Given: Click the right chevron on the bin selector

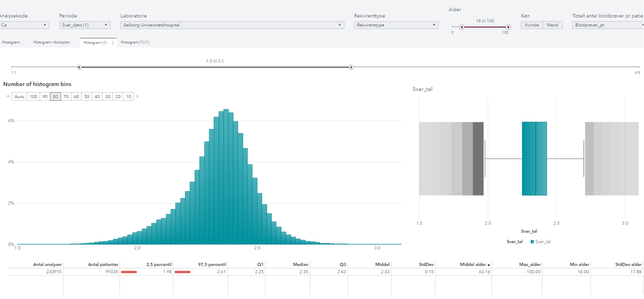Looking at the screenshot, I should pos(137,96).
